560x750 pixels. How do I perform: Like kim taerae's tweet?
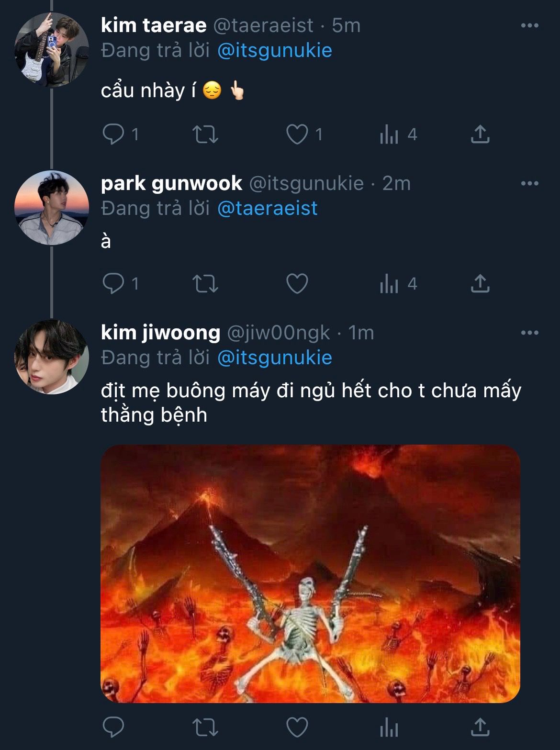[x=297, y=134]
